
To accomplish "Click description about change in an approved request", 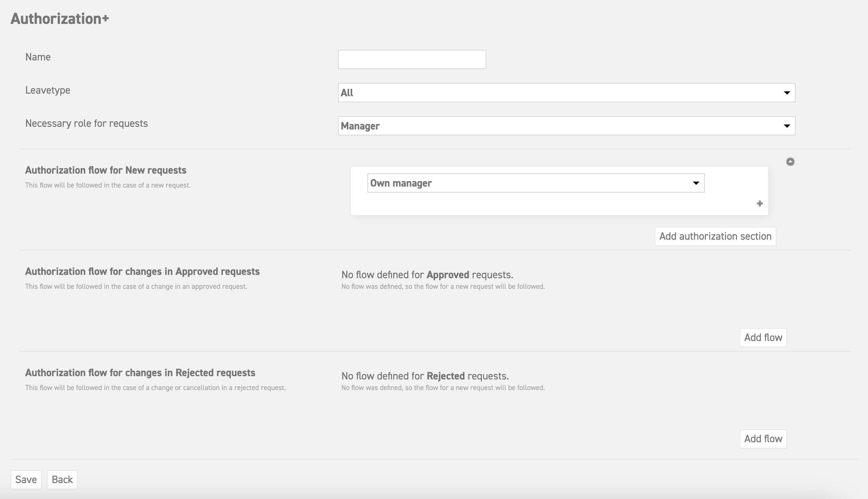I will 136,287.
